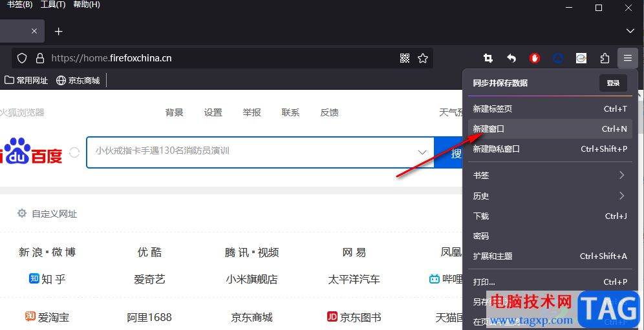Viewport: 644px width, 330px height.
Task: Expand the 历史 submenu
Action: coord(550,196)
